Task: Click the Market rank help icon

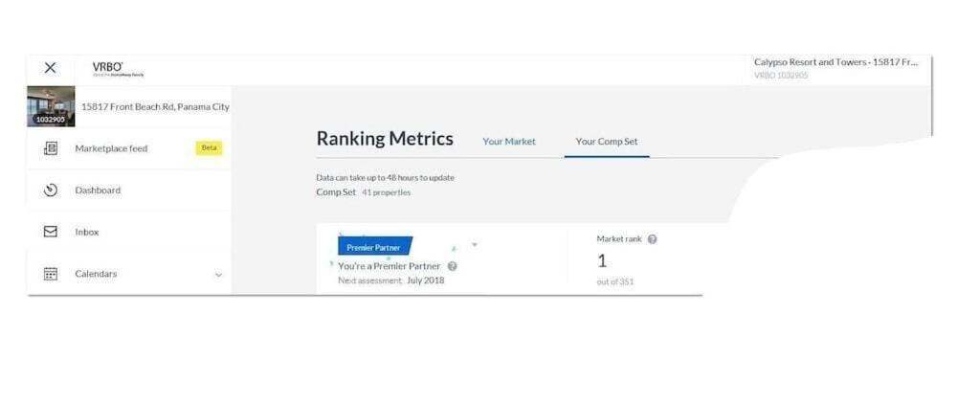Action: pos(653,239)
